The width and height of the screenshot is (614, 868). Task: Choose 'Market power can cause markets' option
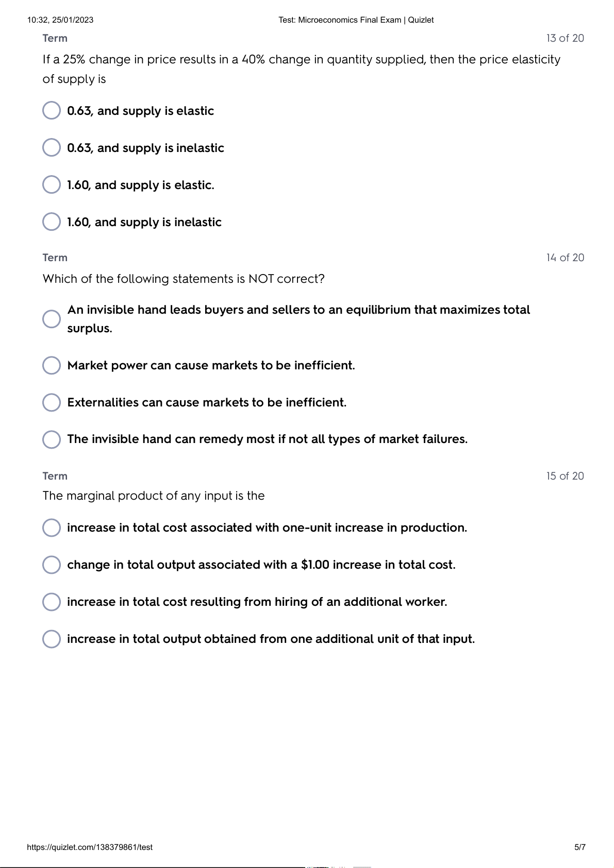[x=52, y=365]
